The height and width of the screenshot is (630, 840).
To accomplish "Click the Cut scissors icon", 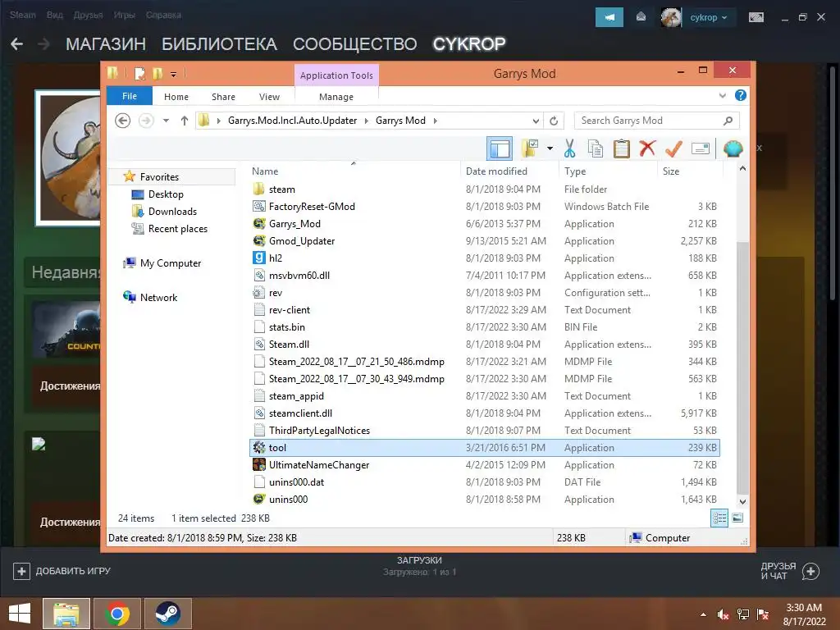I will point(569,148).
